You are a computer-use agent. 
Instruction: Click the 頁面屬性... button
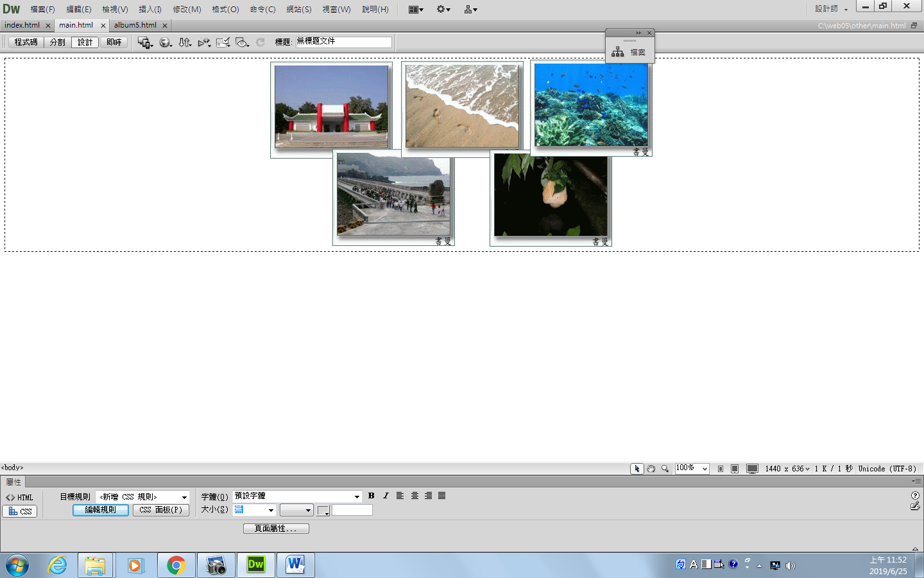point(276,529)
